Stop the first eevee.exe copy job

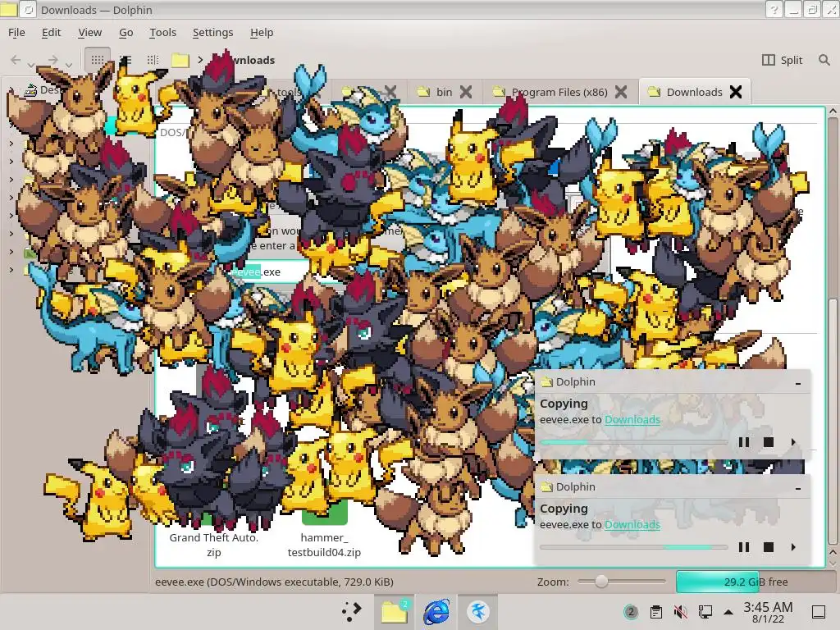[x=768, y=442]
